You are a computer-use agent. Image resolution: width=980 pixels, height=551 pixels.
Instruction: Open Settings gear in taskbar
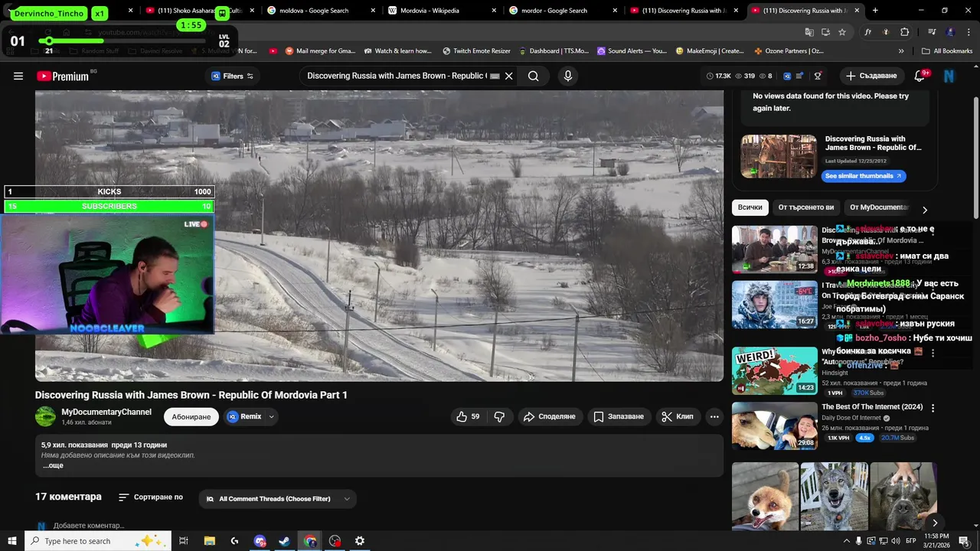[360, 541]
